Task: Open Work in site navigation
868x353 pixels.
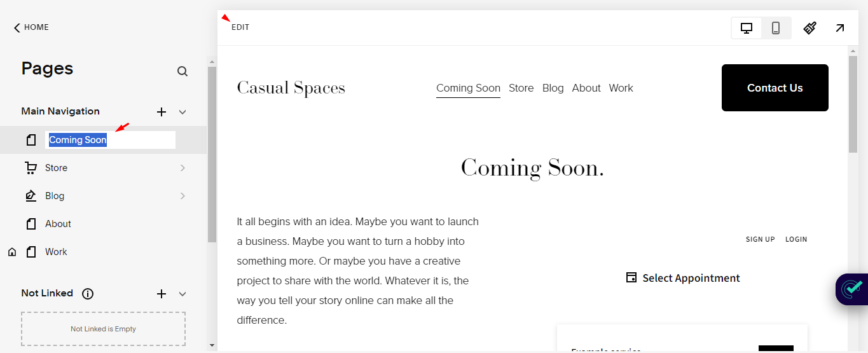Action: coord(621,88)
